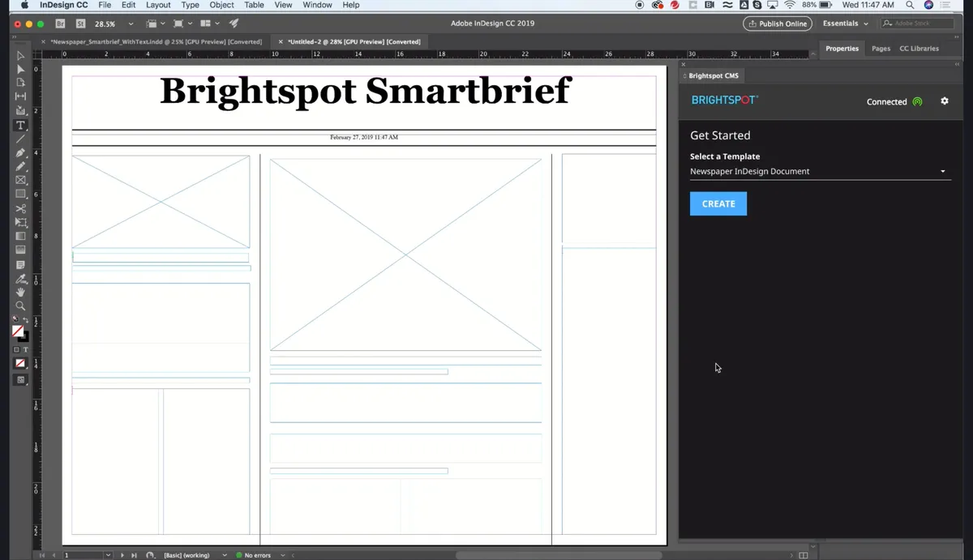The height and width of the screenshot is (560, 973).
Task: Pick the Hand tool
Action: (20, 292)
